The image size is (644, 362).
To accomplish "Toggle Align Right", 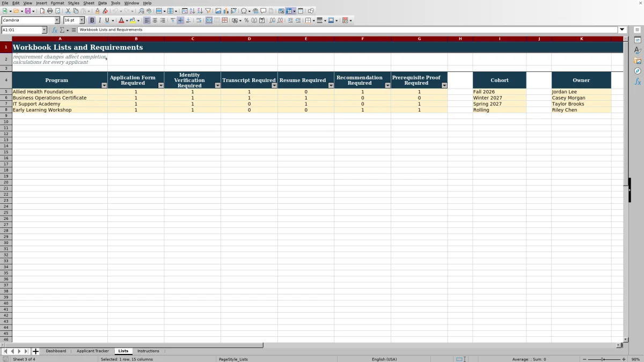I will tap(163, 20).
